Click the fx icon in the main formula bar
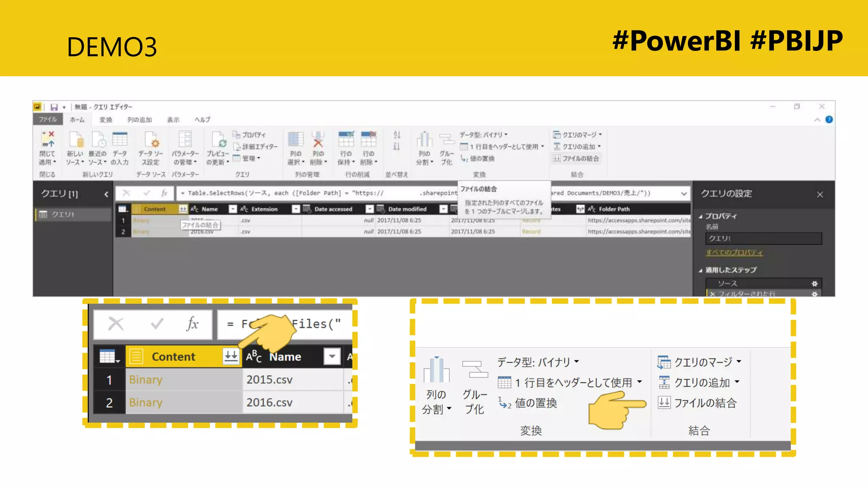The height and width of the screenshot is (488, 868). click(x=164, y=193)
